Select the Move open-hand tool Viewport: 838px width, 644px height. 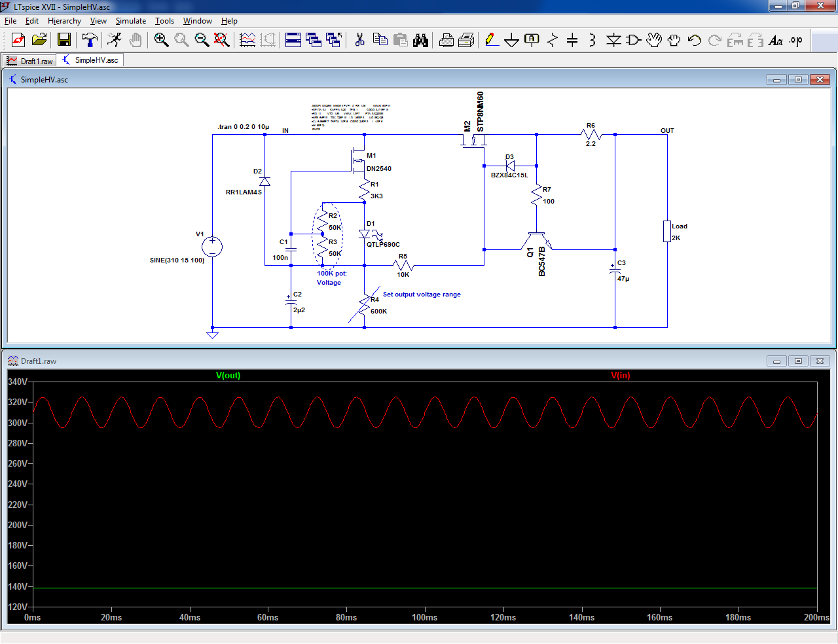654,40
